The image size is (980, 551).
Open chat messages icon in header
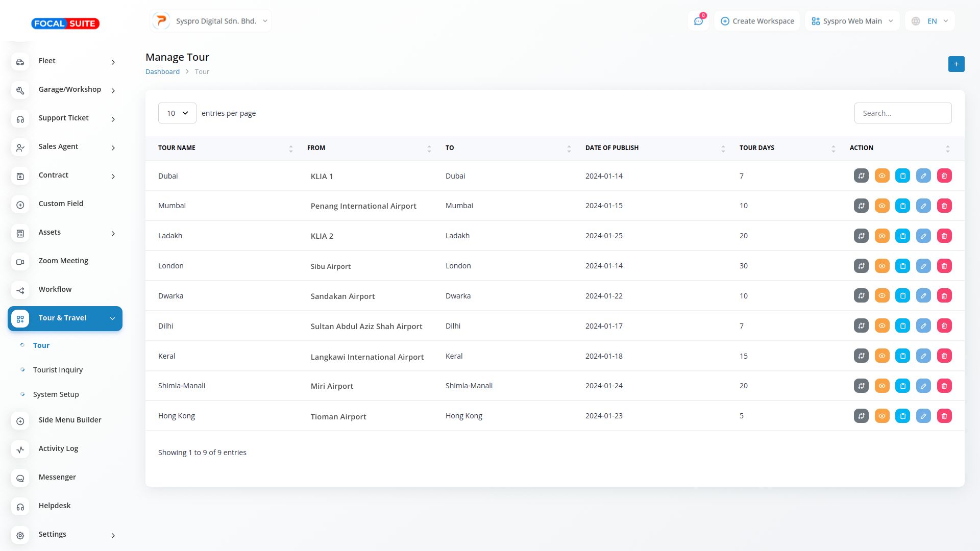(x=698, y=21)
